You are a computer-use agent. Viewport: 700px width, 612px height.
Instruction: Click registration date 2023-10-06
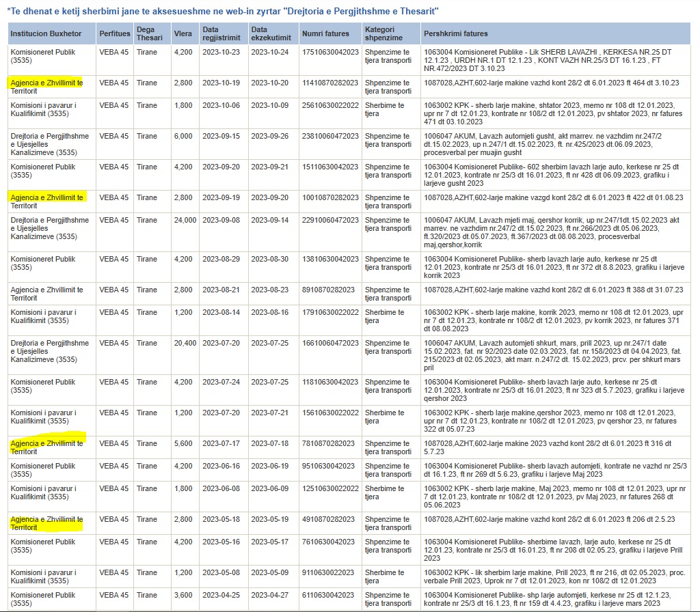click(221, 106)
